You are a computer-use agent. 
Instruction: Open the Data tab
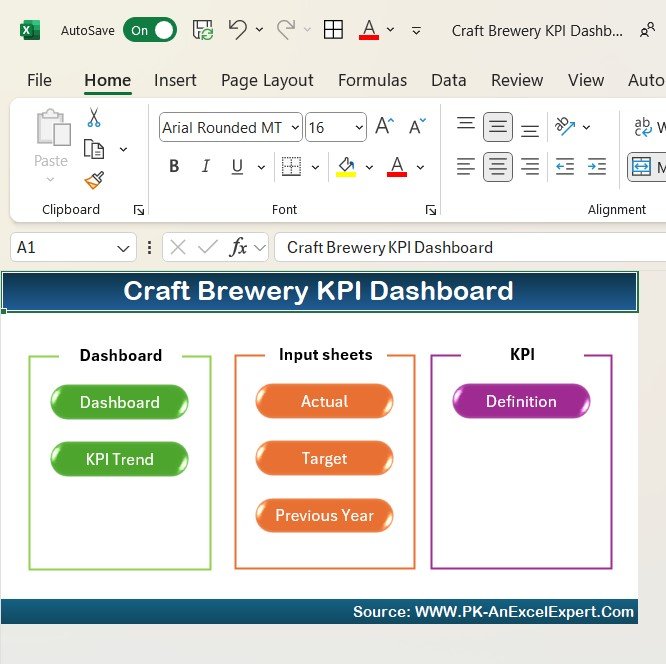tap(449, 80)
